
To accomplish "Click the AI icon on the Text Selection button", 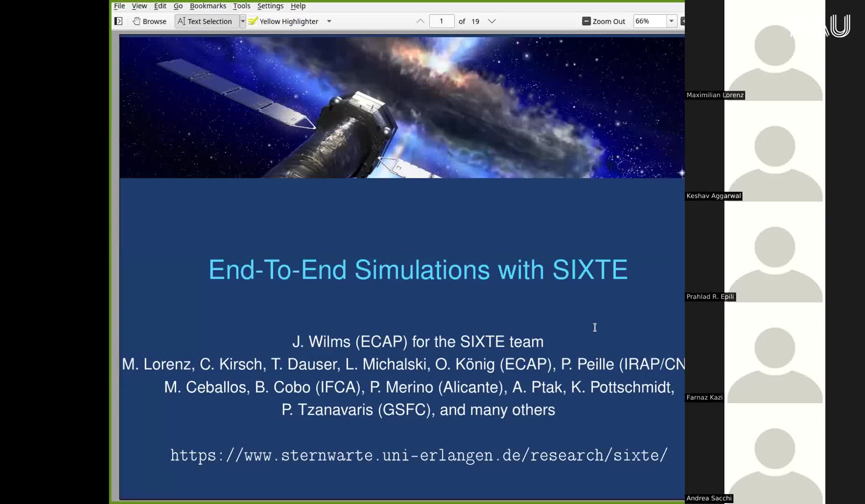I will [182, 21].
